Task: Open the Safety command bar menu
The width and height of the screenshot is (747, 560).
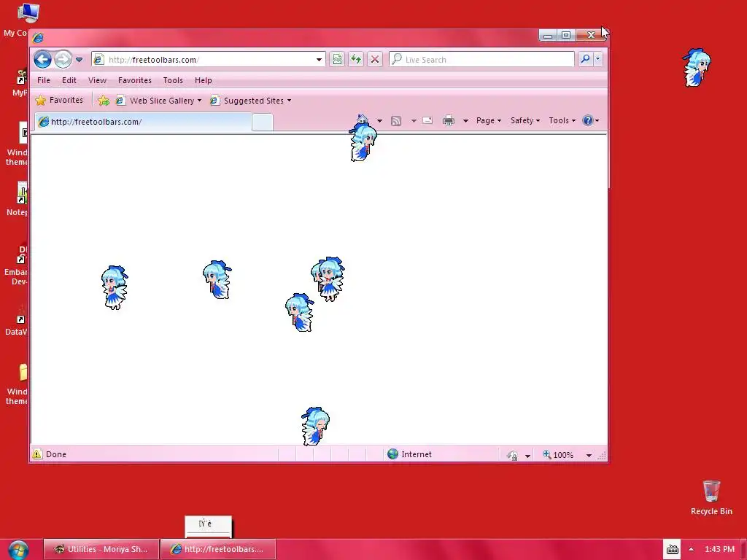Action: tap(525, 120)
